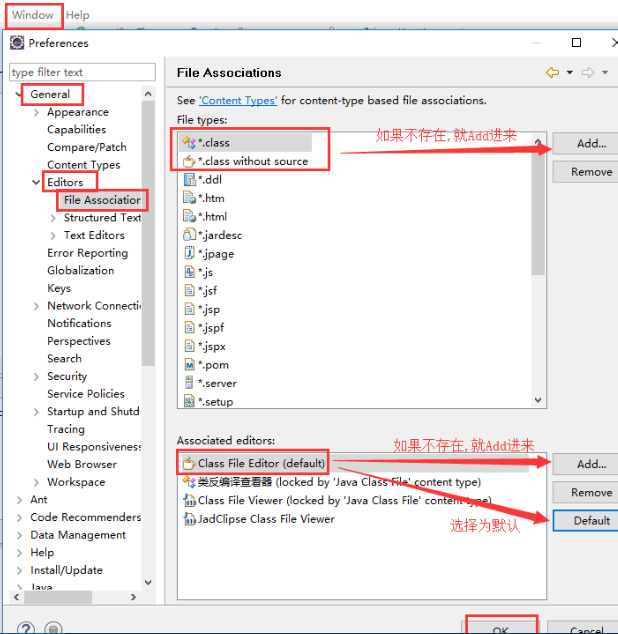The width and height of the screenshot is (618, 634).
Task: Click the *.class file type icon
Action: (189, 142)
